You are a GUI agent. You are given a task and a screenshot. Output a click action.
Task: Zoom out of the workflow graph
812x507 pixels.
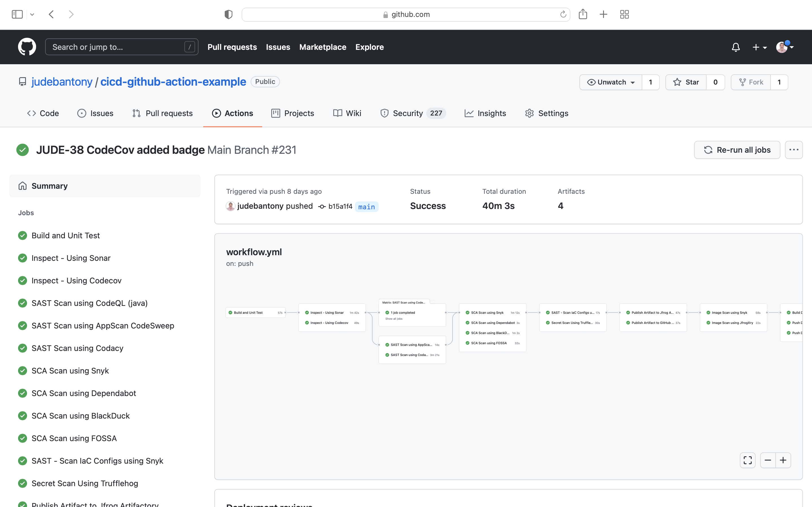pyautogui.click(x=768, y=460)
